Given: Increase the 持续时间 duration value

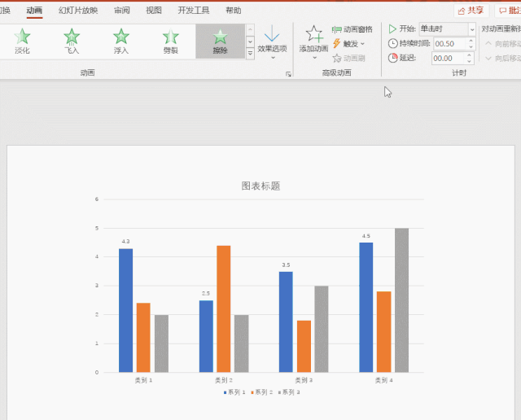Looking at the screenshot, I should [471, 41].
